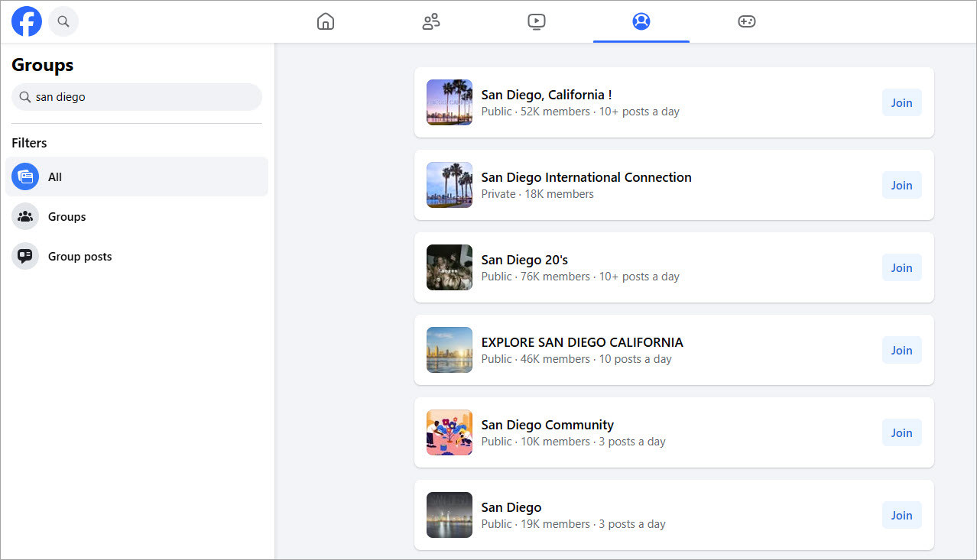Go to the Home feed icon

tap(326, 21)
